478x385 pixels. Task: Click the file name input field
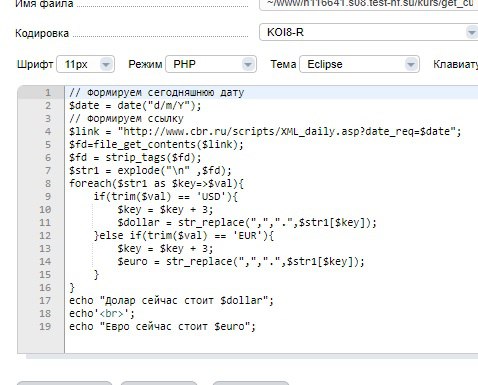coord(368,5)
